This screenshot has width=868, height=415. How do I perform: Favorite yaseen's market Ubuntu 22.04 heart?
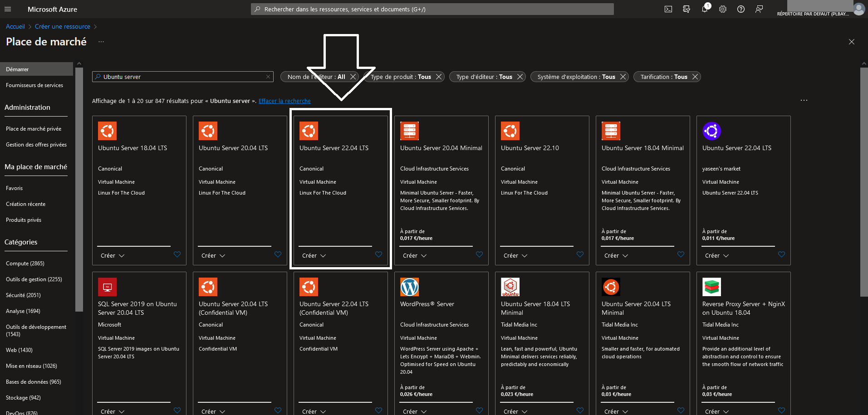pos(782,254)
